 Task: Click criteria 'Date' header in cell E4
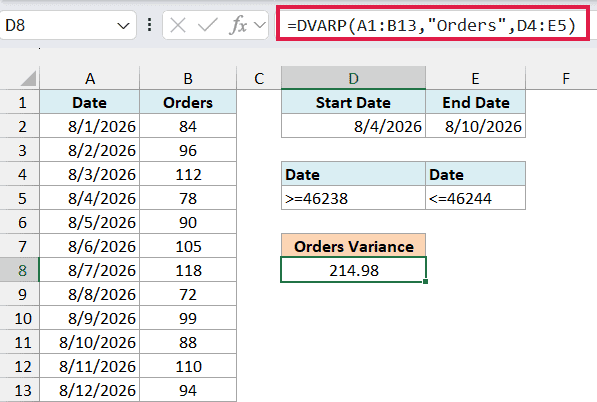[x=476, y=174]
